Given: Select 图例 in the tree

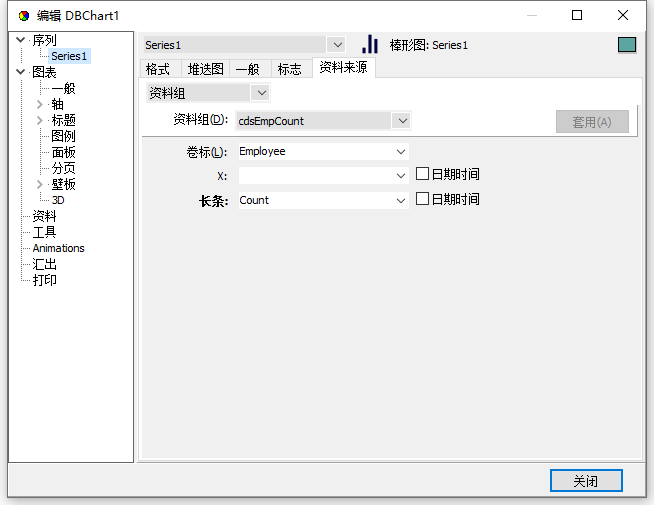Looking at the screenshot, I should click(x=63, y=136).
